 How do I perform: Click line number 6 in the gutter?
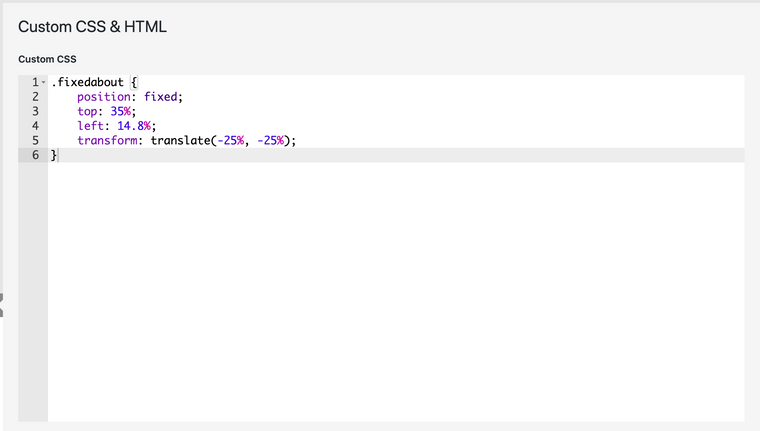[35, 155]
